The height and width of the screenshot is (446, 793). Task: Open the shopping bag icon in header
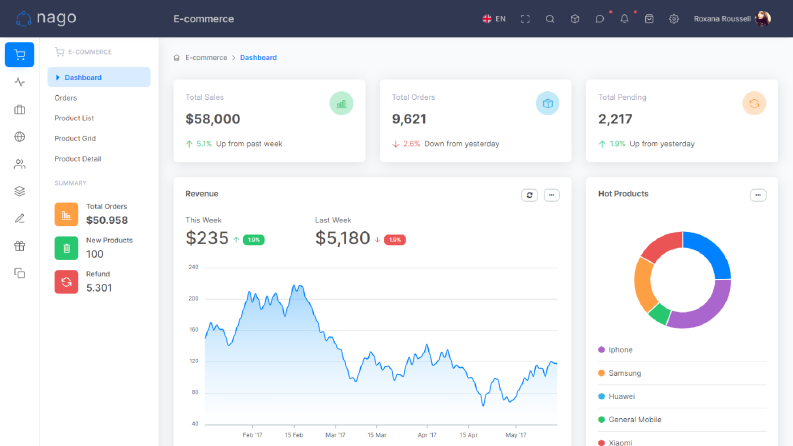(649, 19)
